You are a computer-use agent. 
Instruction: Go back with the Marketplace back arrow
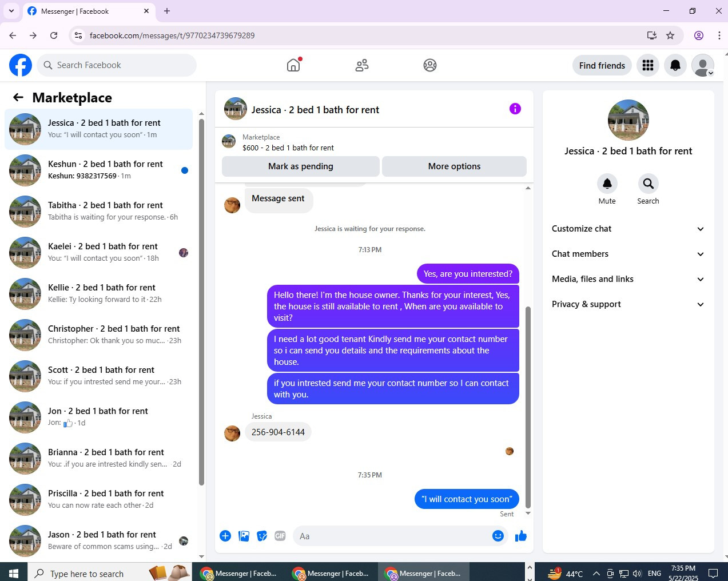coord(18,97)
